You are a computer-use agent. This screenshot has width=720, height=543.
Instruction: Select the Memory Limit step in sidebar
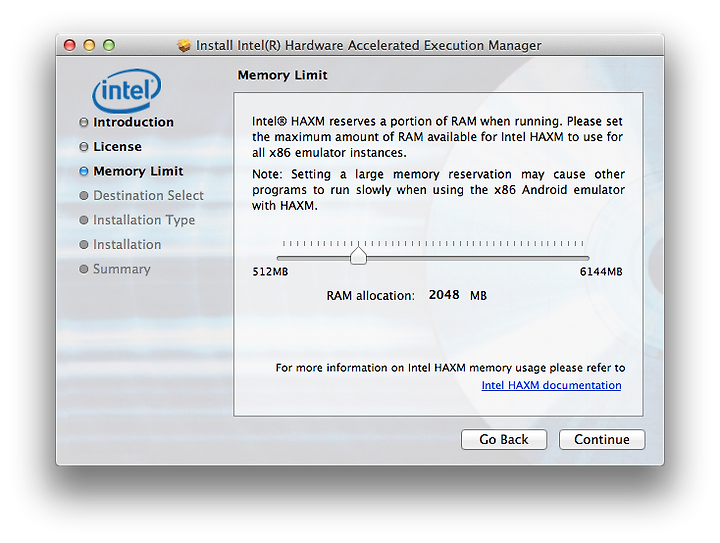click(x=138, y=171)
